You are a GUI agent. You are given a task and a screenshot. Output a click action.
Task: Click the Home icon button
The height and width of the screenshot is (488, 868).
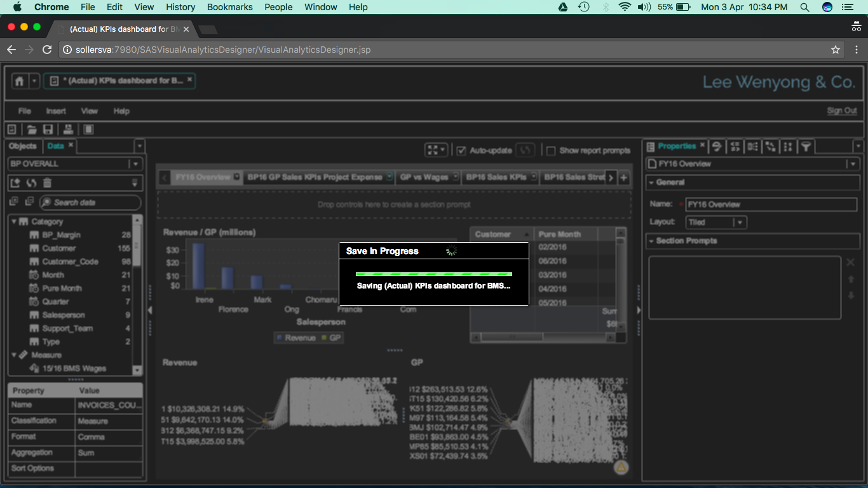pyautogui.click(x=19, y=81)
